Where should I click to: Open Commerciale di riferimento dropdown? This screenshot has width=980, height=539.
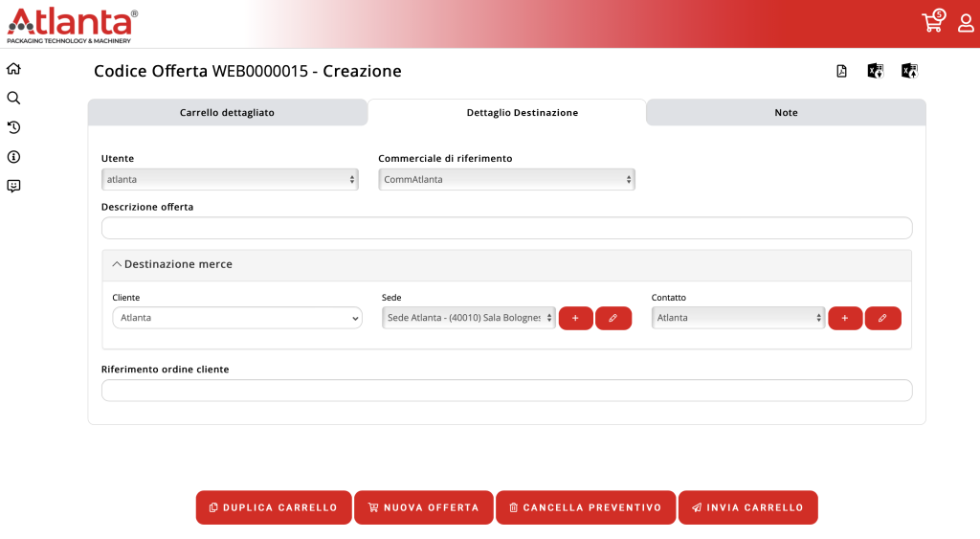[507, 179]
